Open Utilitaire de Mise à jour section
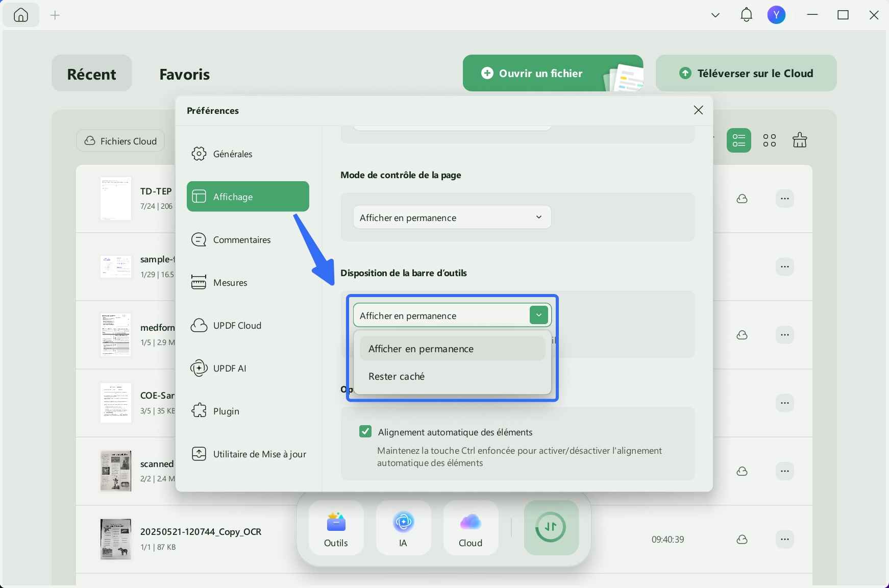 (x=248, y=454)
